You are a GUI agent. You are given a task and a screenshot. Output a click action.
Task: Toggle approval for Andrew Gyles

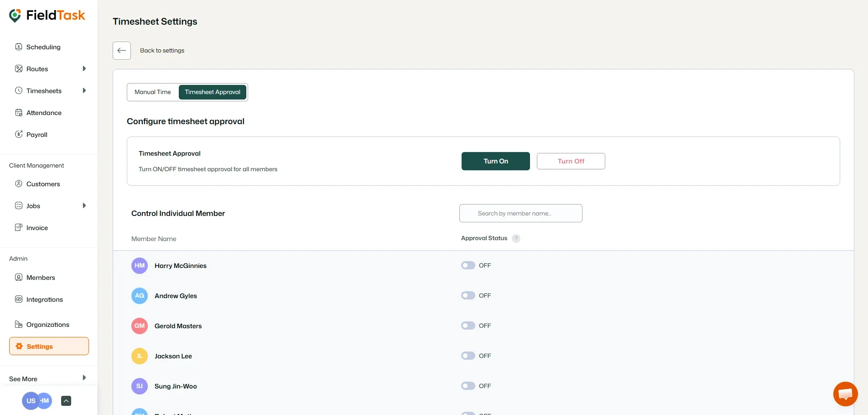click(x=468, y=295)
